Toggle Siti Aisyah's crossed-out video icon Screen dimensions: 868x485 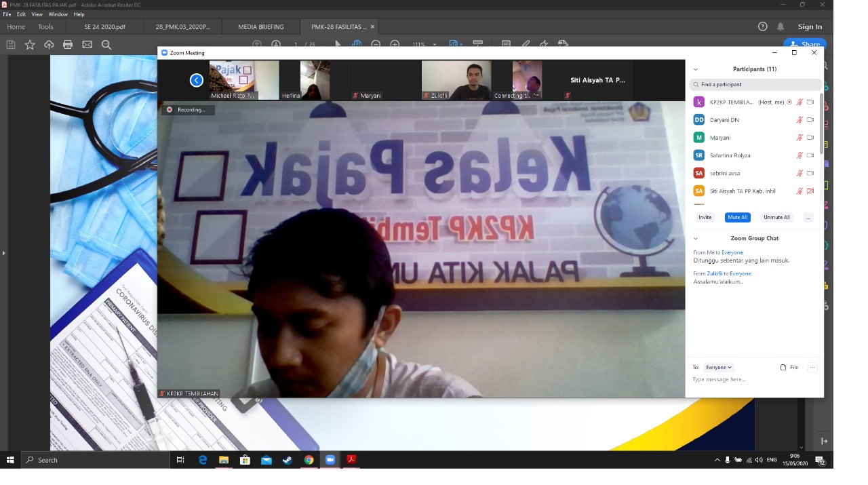tap(810, 191)
